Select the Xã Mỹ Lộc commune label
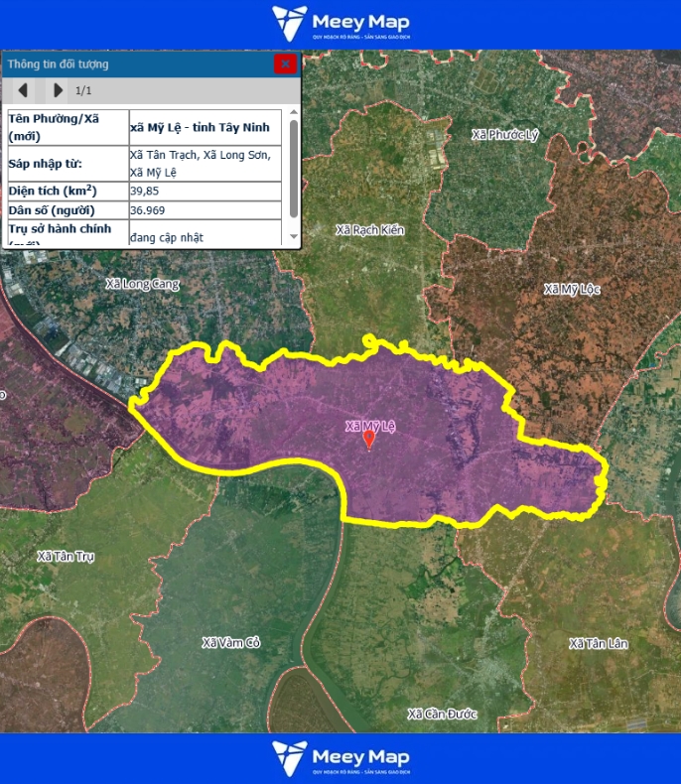Screen dimensions: 681x784 coord(572,290)
